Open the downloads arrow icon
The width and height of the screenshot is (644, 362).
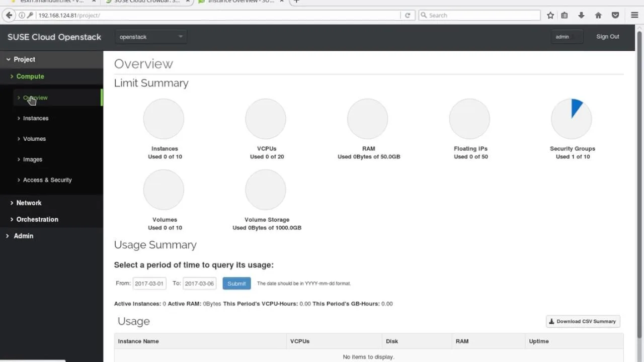tap(581, 15)
